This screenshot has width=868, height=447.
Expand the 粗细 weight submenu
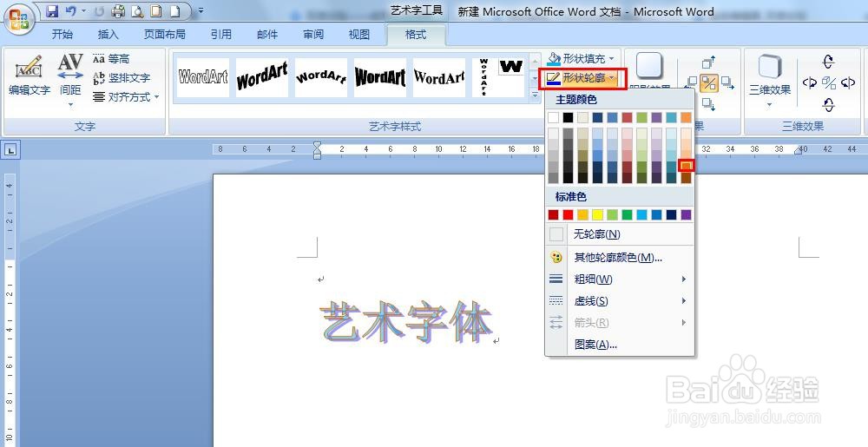(x=620, y=279)
